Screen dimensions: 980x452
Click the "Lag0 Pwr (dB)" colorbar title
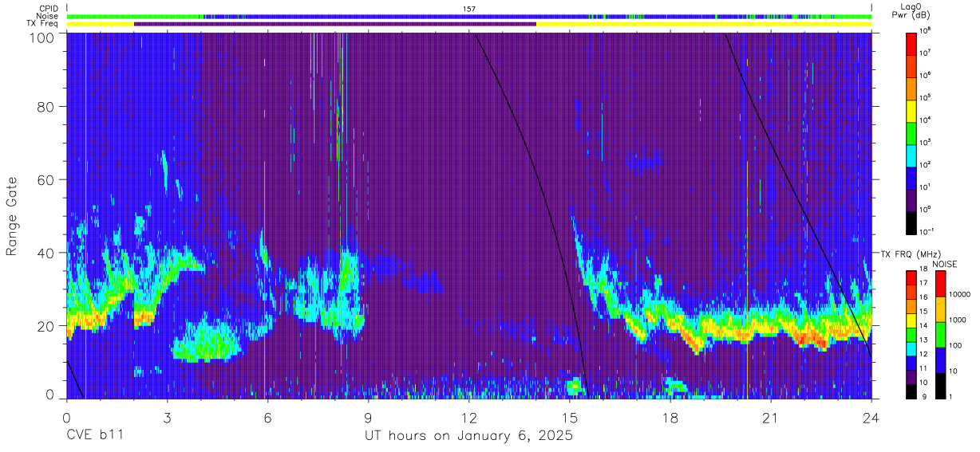pos(912,11)
